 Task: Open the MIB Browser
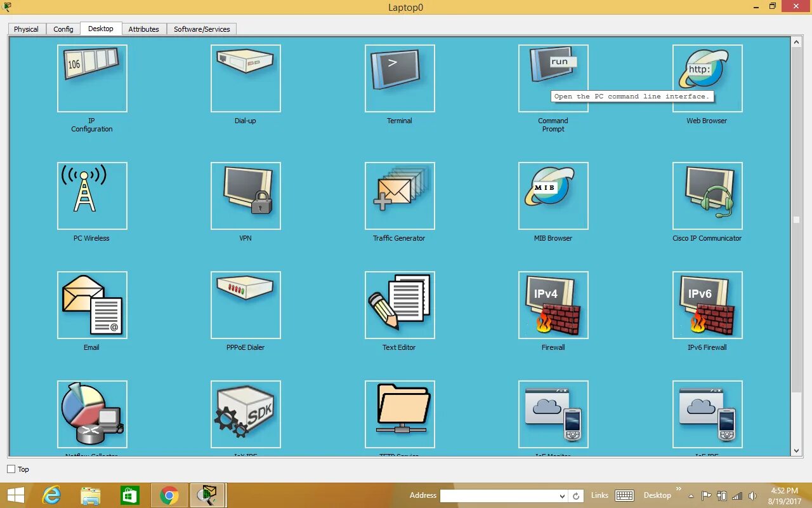(553, 196)
